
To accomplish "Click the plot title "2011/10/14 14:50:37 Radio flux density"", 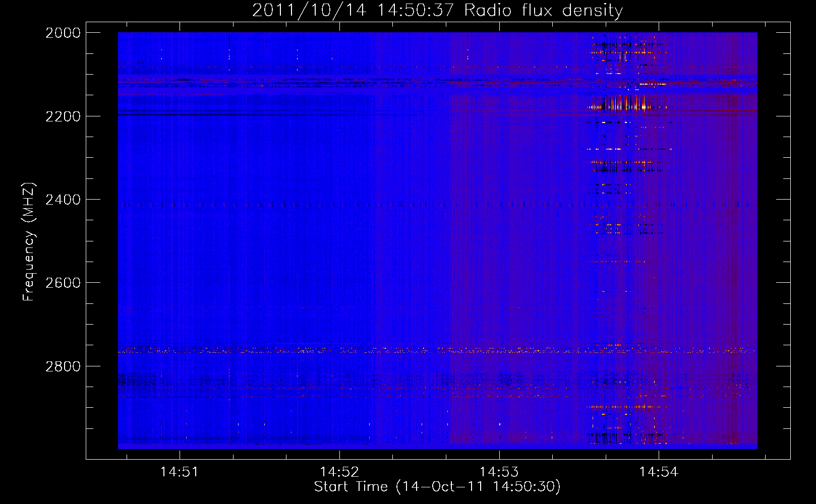I will click(x=437, y=10).
